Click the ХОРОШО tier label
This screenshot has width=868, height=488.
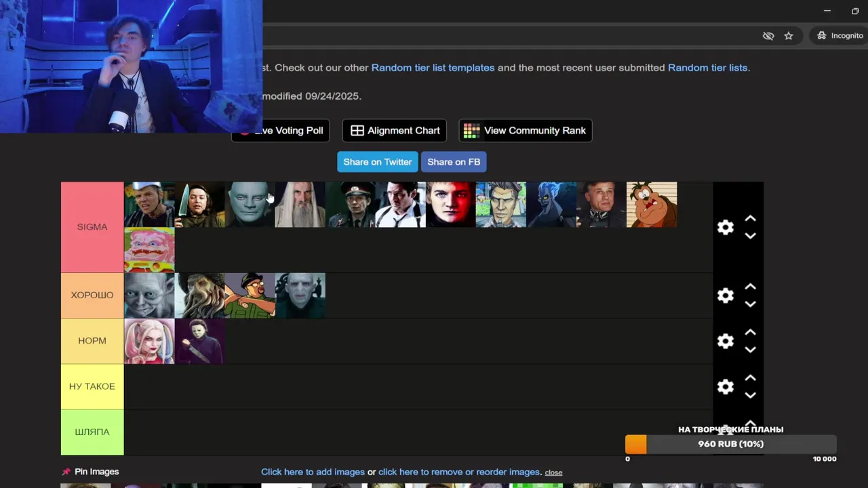tap(92, 296)
